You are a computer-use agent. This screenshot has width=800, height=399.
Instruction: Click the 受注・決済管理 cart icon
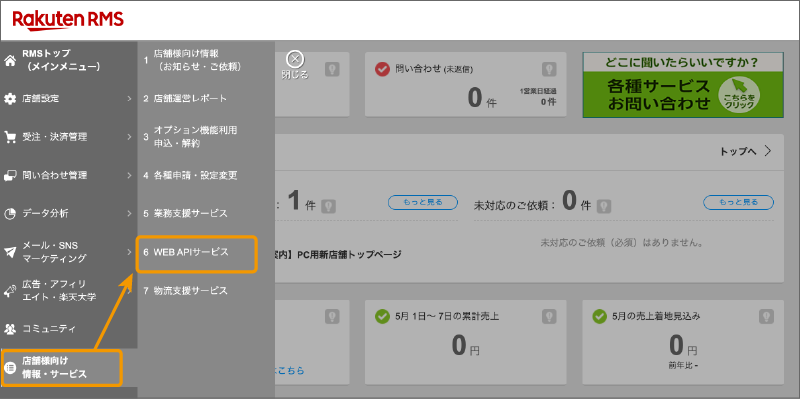coord(10,137)
